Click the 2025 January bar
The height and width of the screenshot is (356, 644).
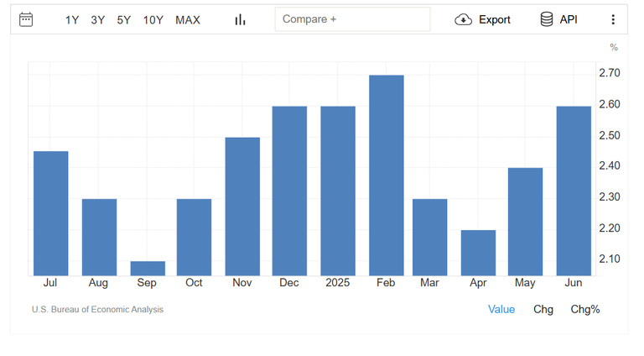pos(338,191)
